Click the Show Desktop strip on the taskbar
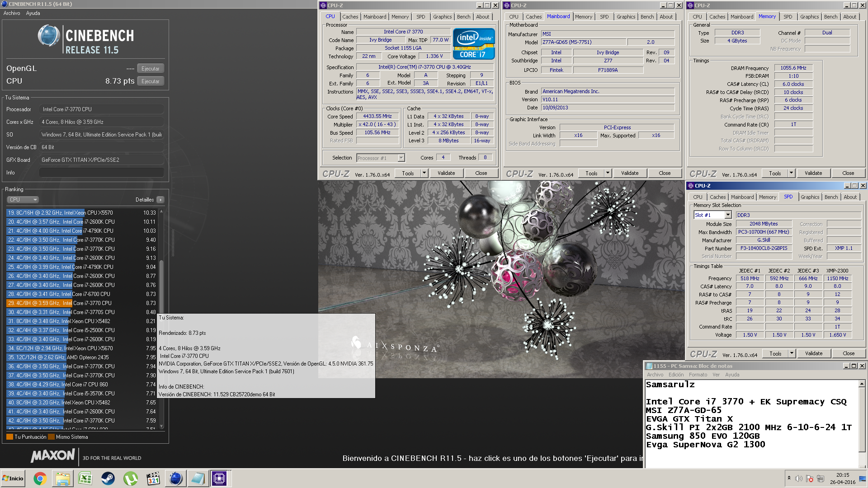 863,478
